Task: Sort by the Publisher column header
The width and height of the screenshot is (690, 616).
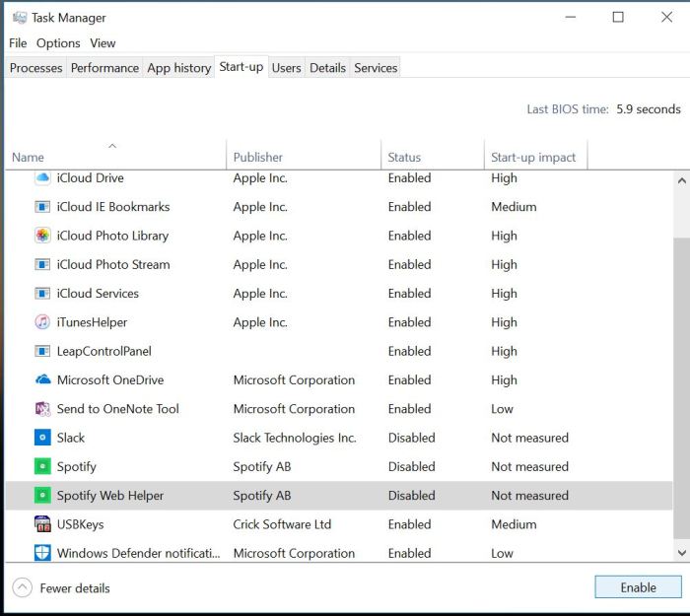Action: point(304,156)
